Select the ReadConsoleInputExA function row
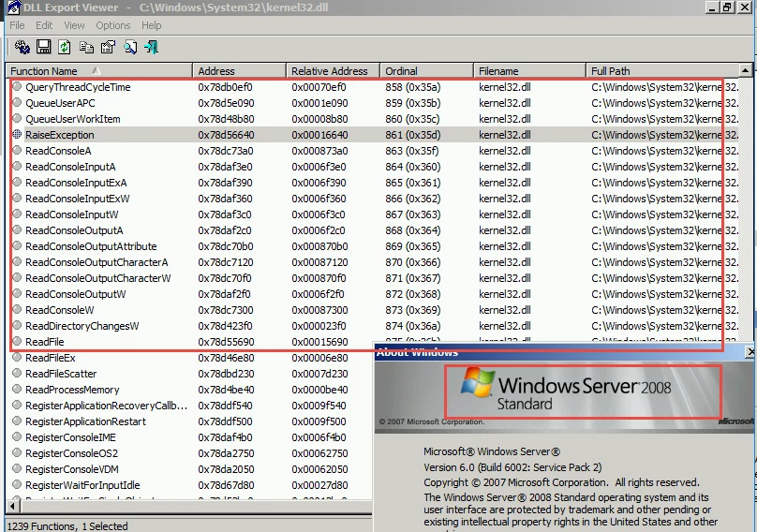Image resolution: width=757 pixels, height=532 pixels. click(x=372, y=183)
